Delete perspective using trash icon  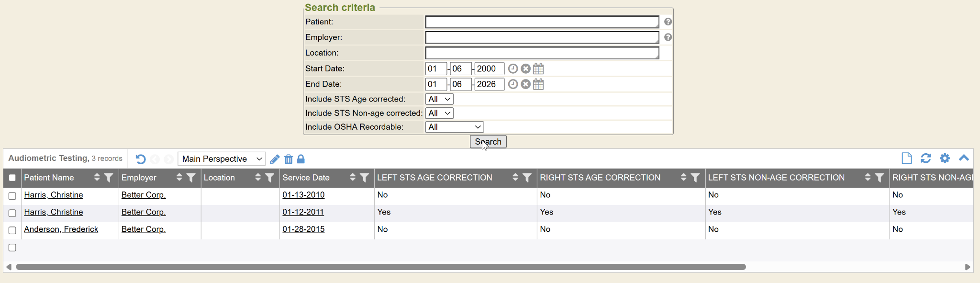(x=288, y=159)
